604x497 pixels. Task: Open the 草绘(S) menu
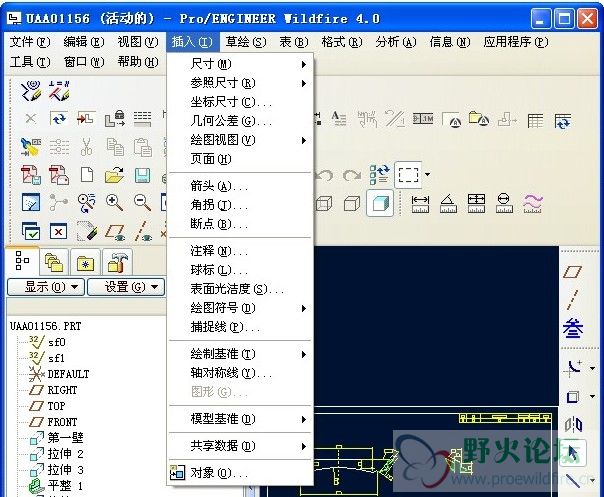pos(246,42)
